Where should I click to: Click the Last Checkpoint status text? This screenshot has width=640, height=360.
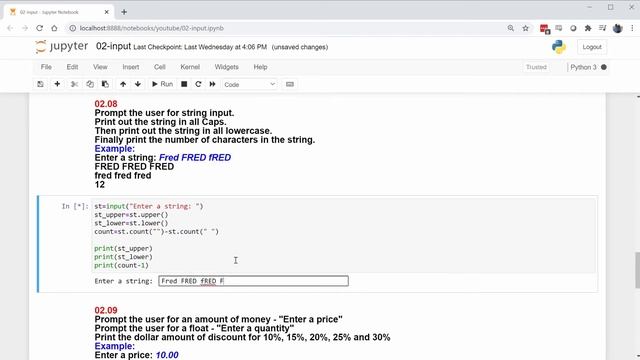coord(200,47)
